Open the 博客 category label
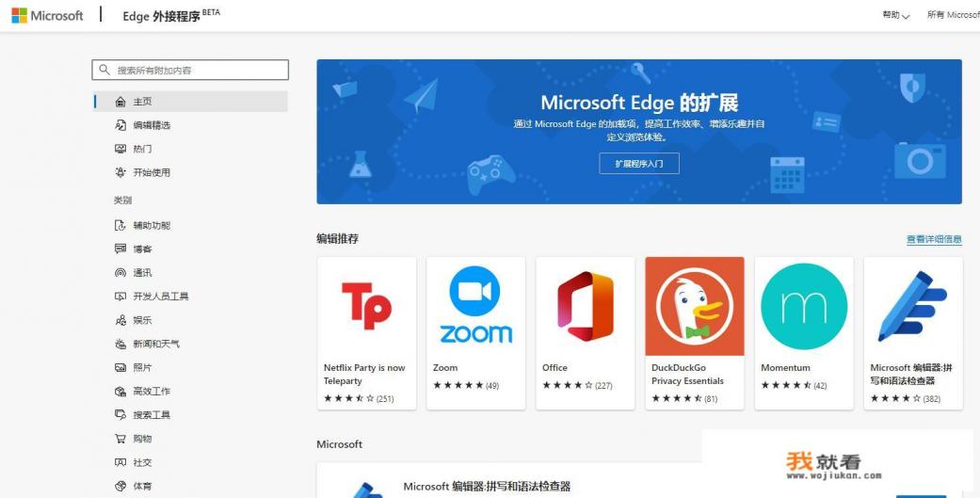The width and height of the screenshot is (980, 498). [x=142, y=249]
